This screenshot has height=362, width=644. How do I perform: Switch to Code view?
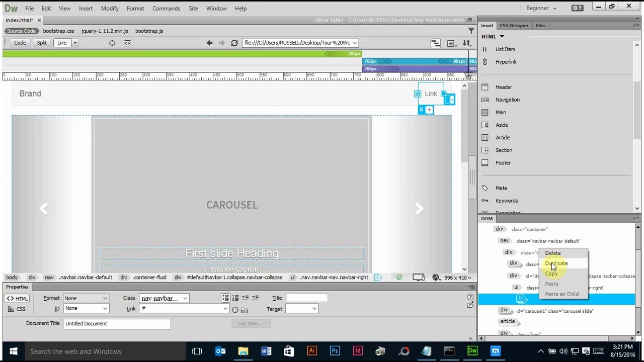click(20, 43)
